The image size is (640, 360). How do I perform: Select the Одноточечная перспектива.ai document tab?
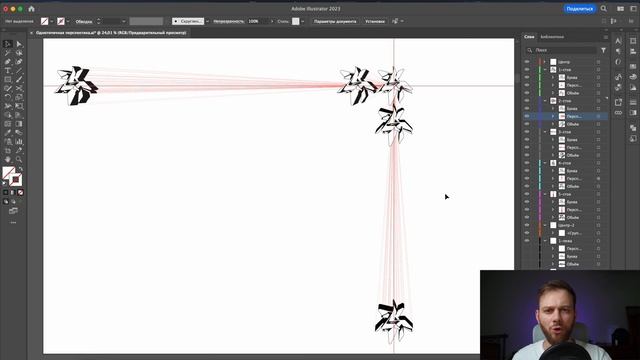(111, 33)
